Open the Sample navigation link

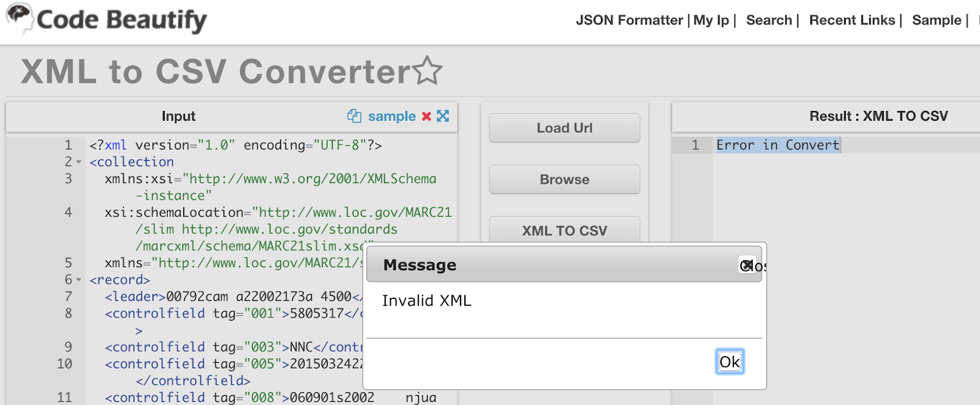(x=937, y=20)
